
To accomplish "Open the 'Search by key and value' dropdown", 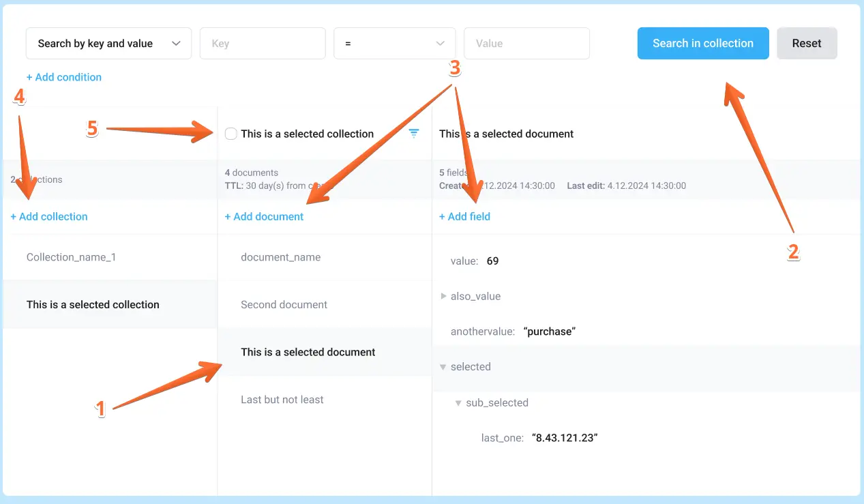I will click(x=108, y=44).
